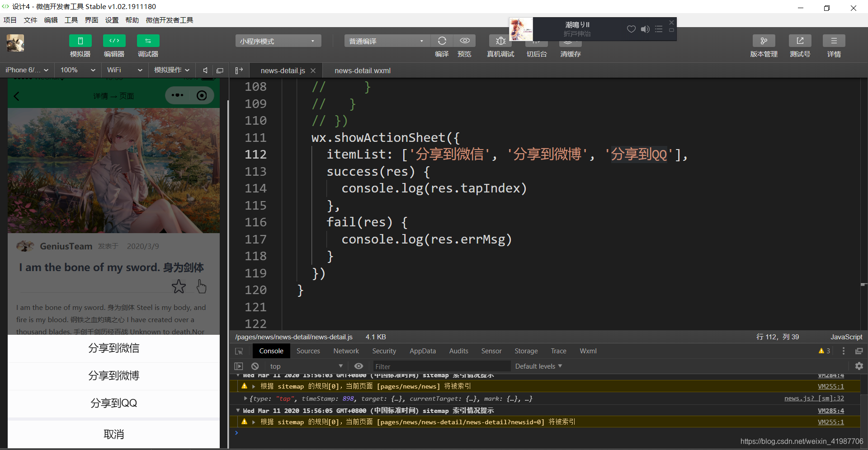Choose 分享到QQ in action sheet
This screenshot has width=868, height=450.
(x=113, y=403)
